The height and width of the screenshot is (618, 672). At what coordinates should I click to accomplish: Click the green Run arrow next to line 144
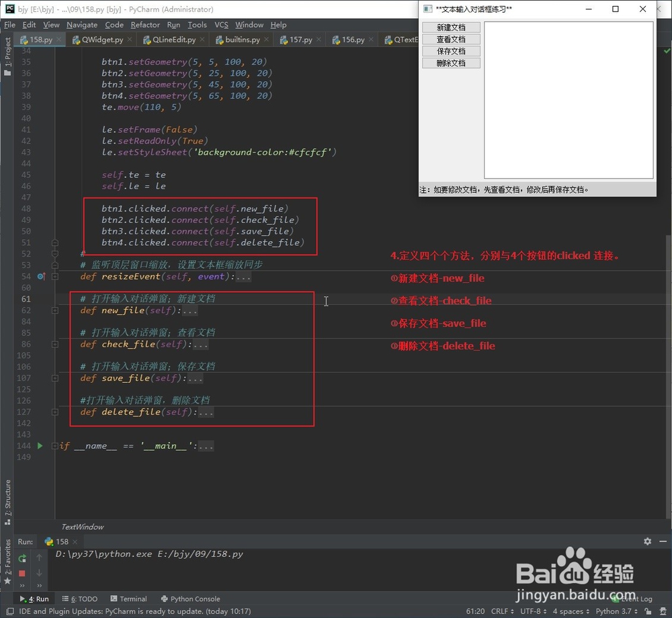coord(40,445)
